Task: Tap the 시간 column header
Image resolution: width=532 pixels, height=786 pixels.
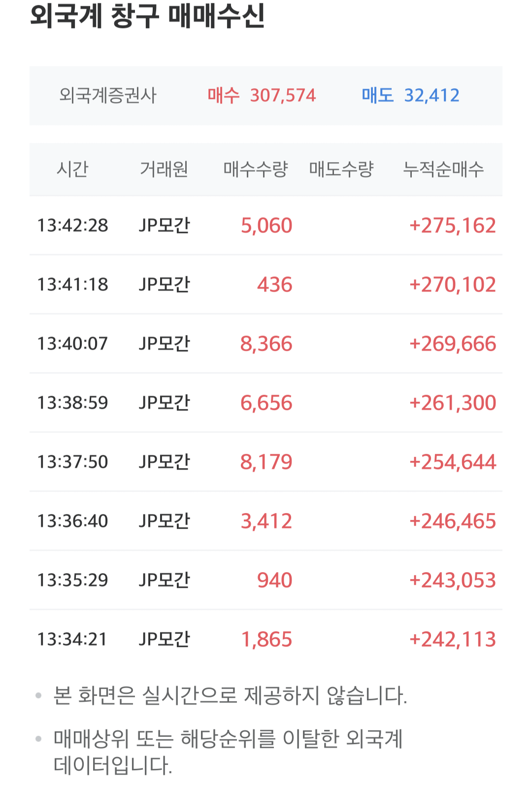Action: click(x=72, y=169)
